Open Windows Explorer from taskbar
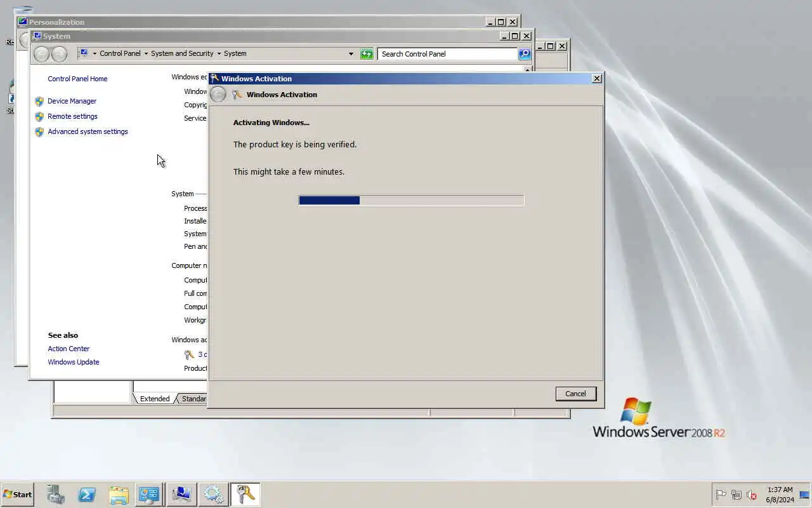This screenshot has height=508, width=812. 119,494
